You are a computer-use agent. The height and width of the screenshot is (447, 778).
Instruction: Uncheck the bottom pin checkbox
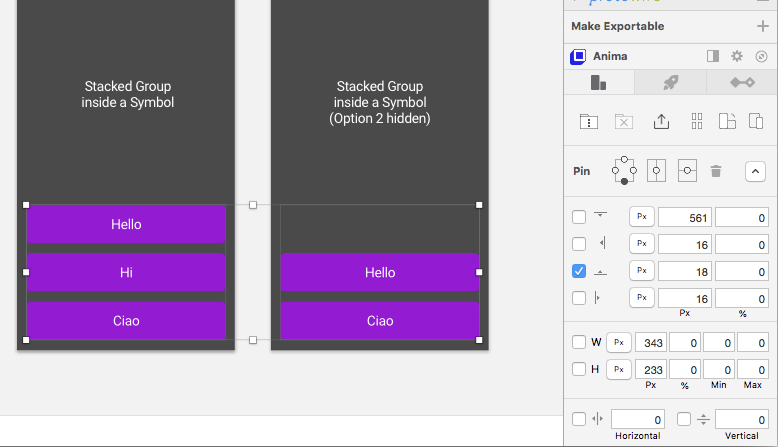click(579, 271)
